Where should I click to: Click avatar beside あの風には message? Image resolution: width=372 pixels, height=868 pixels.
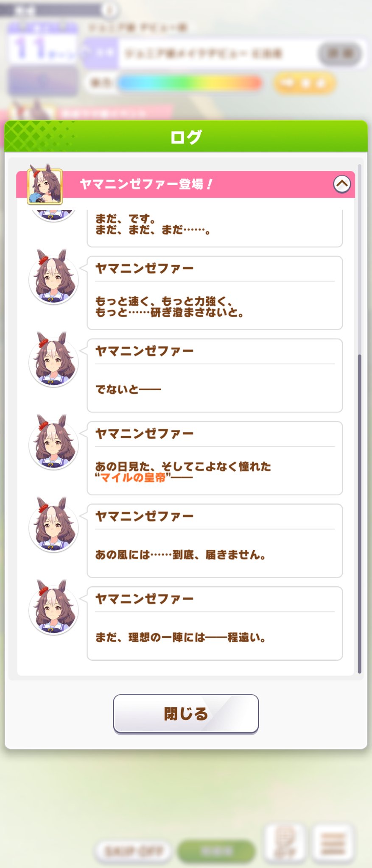(53, 525)
